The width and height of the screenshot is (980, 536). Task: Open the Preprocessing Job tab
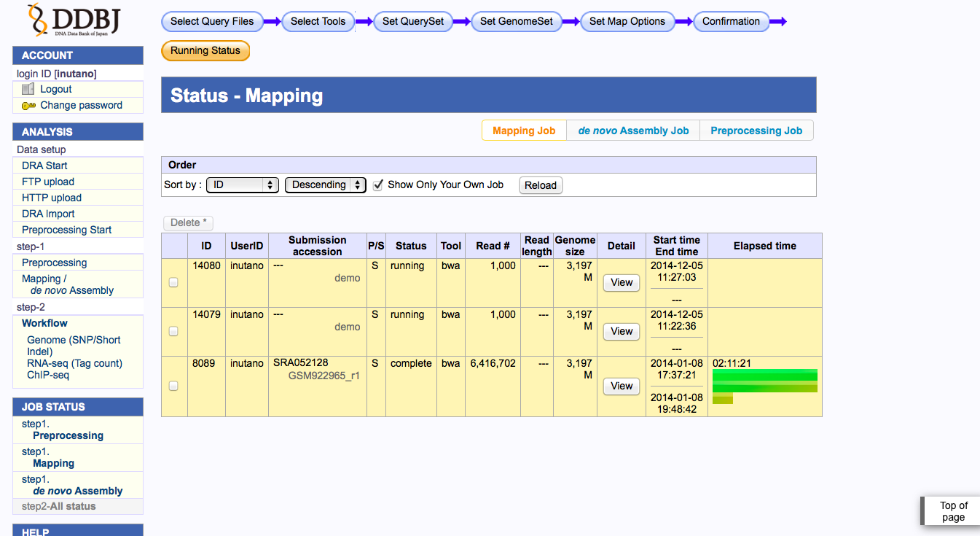point(756,131)
